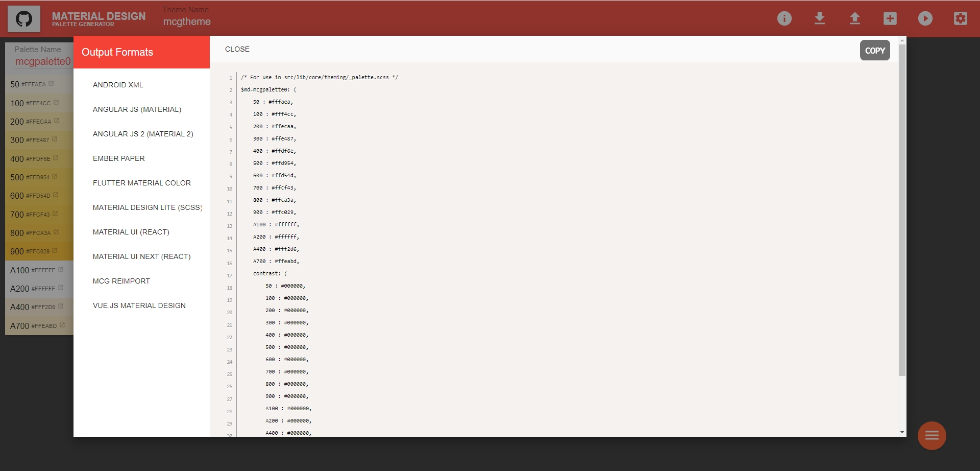Screen dimensions: 980x471
Task: Pick the MCG Reimport format
Action: coord(121,281)
